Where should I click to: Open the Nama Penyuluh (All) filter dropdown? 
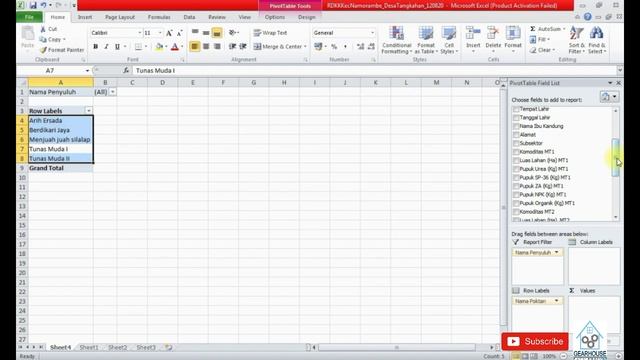click(113, 92)
